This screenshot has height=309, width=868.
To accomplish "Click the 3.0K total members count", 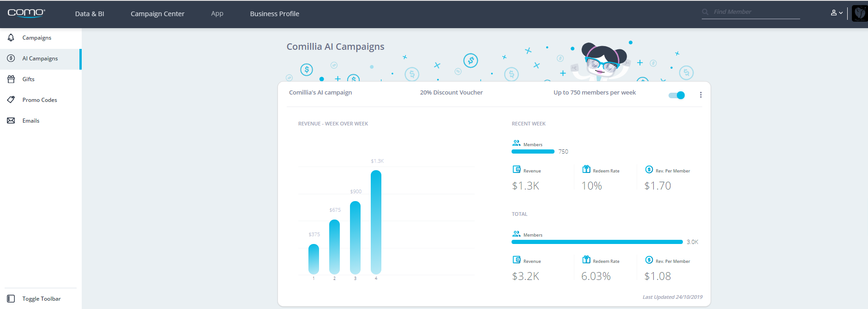I will [x=693, y=242].
